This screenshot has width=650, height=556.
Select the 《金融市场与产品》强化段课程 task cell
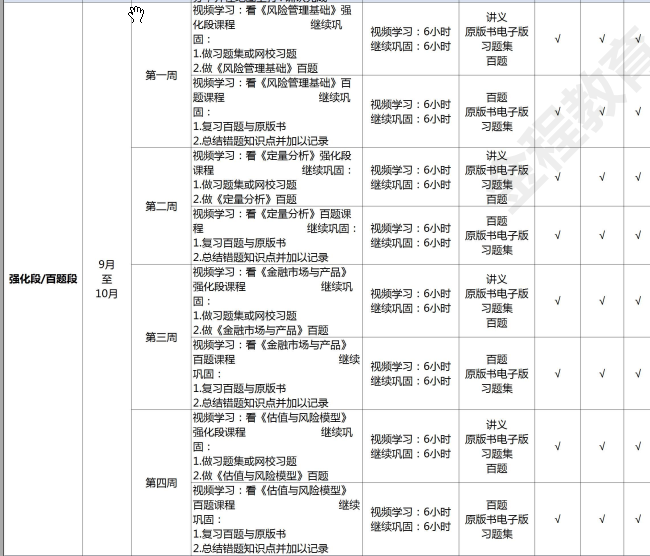276,301
